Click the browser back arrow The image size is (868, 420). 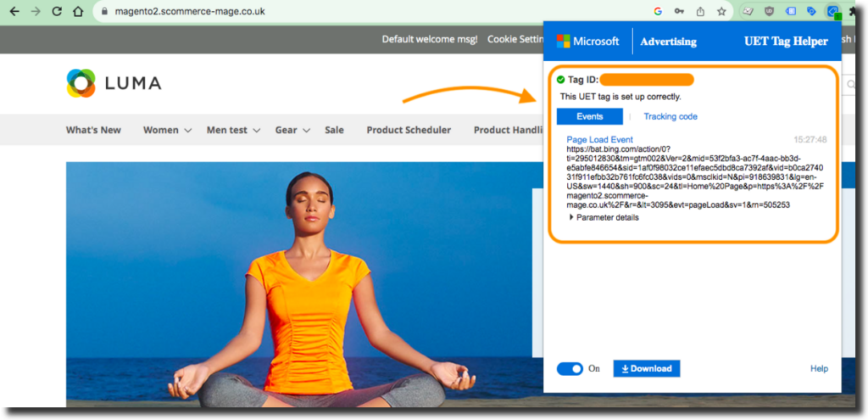14,12
